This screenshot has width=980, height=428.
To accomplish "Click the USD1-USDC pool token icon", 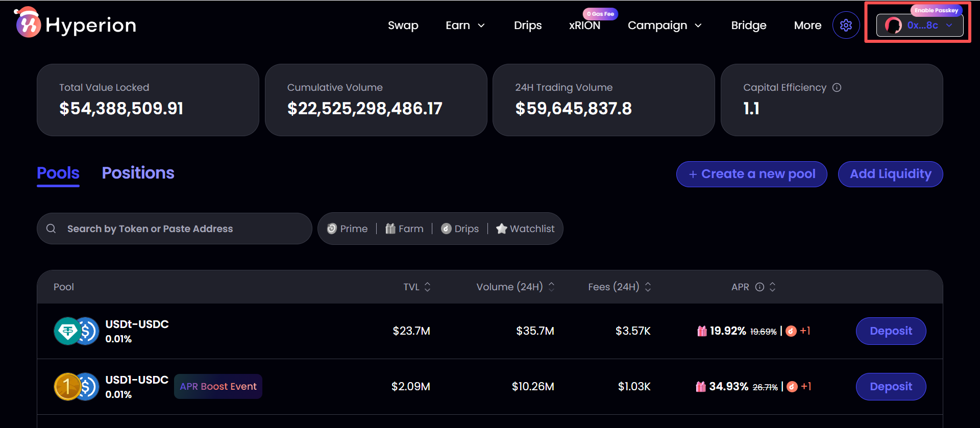I will (x=76, y=387).
